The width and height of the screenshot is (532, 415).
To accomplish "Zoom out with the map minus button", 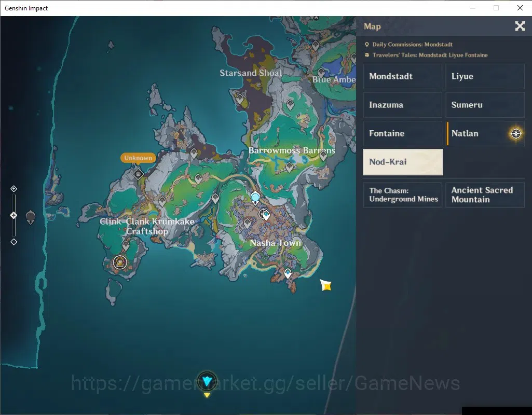I will point(13,242).
